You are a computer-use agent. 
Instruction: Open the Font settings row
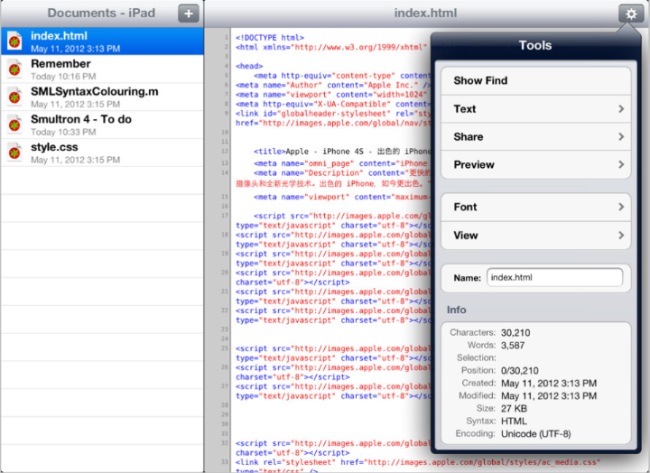[x=535, y=207]
